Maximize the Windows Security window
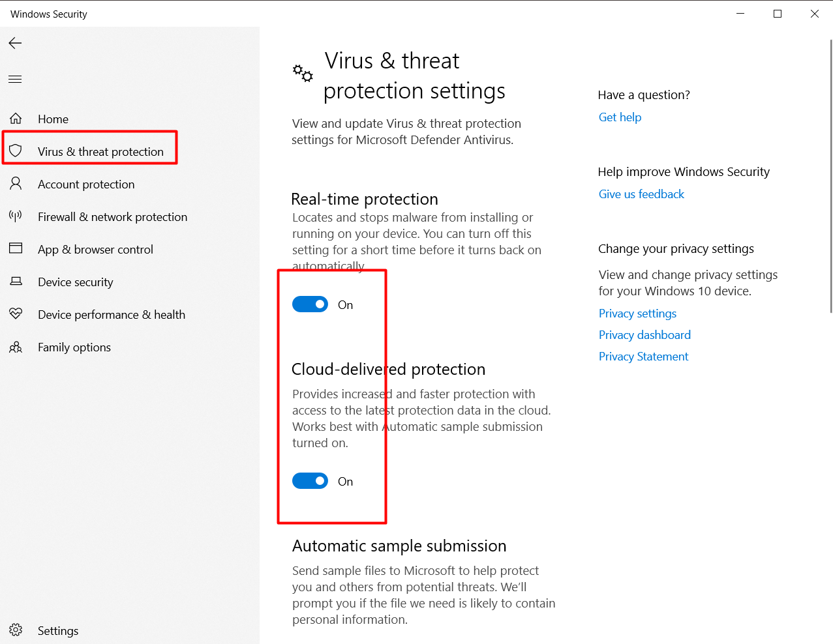The image size is (833, 644). click(778, 14)
